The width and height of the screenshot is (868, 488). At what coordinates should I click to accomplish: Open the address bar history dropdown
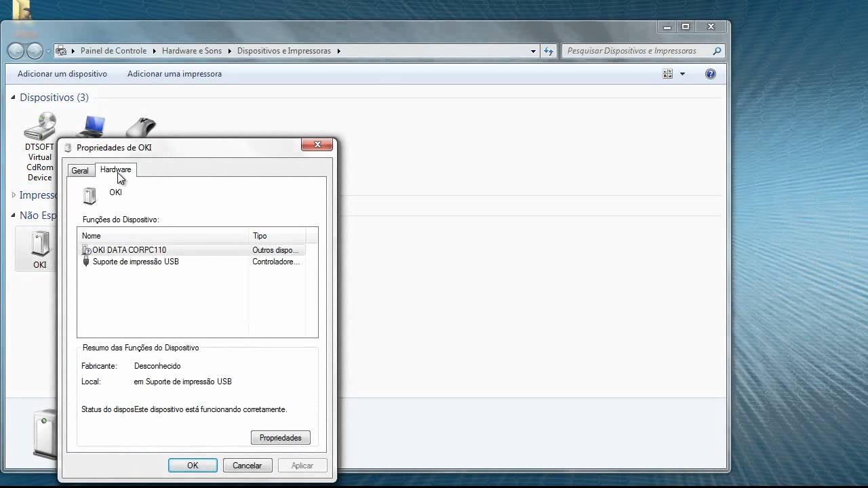pos(533,51)
